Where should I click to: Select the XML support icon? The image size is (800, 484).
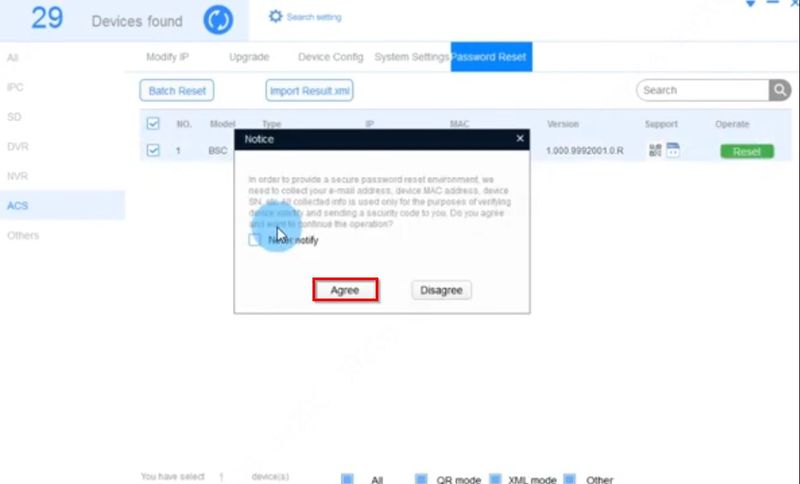click(673, 150)
